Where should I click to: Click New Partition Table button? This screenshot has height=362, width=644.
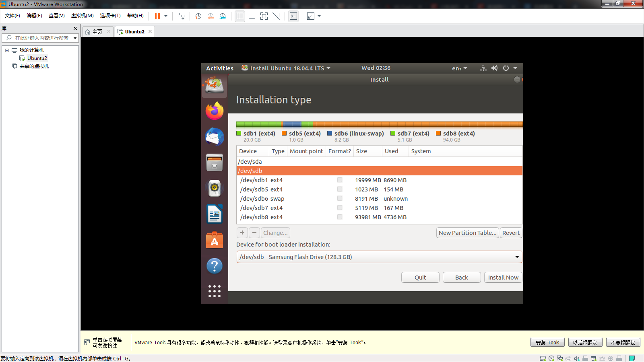pyautogui.click(x=467, y=232)
